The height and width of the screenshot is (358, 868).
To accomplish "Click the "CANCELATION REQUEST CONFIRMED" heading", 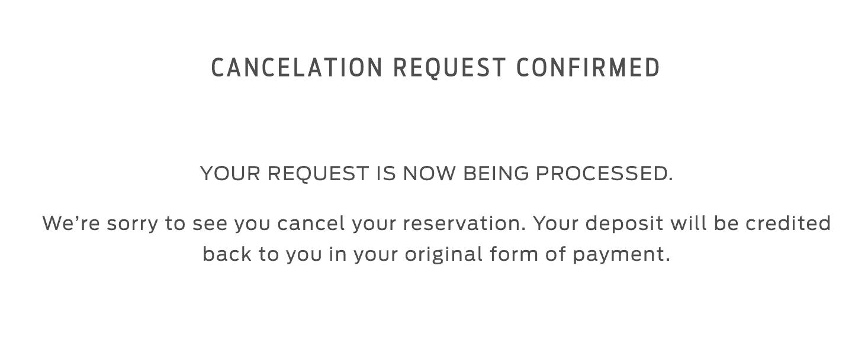I will point(435,68).
